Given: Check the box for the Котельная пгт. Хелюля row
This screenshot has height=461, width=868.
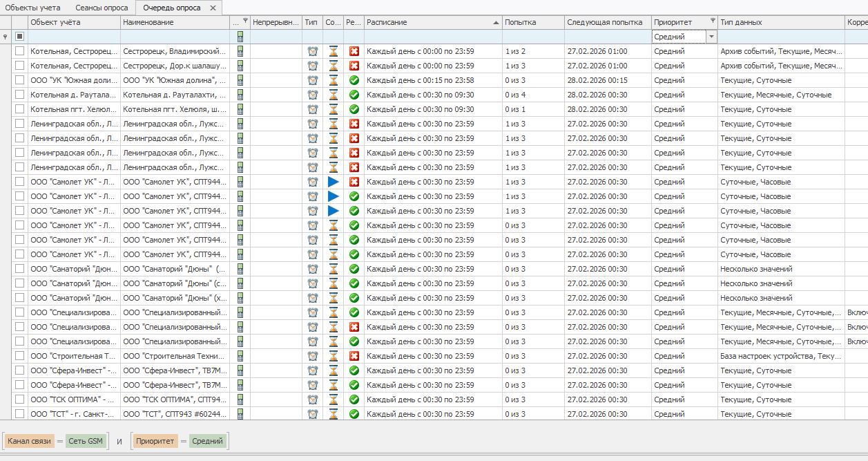Looking at the screenshot, I should click(x=20, y=109).
